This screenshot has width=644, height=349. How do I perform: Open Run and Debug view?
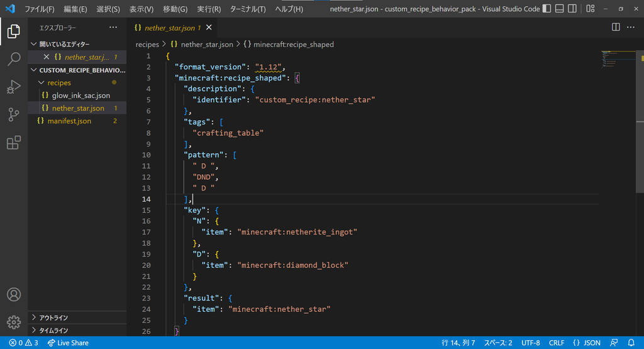(x=14, y=87)
